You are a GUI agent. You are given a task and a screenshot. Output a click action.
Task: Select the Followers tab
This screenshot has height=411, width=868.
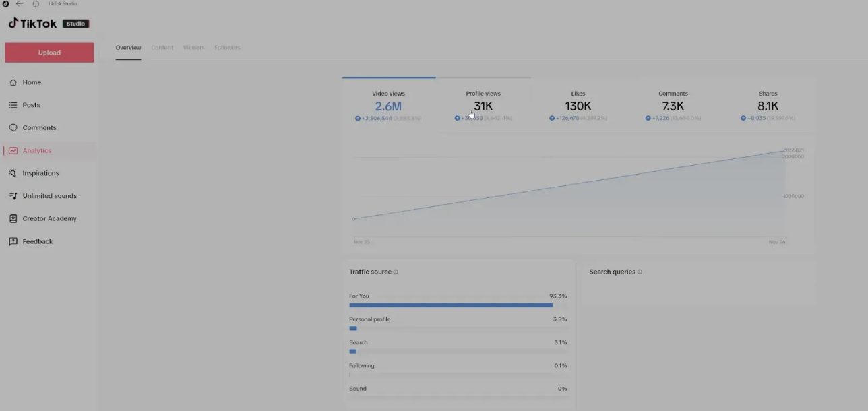227,48
